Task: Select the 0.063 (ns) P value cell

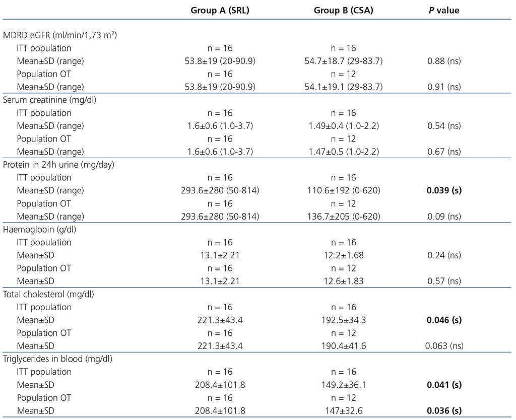Action: coord(443,346)
